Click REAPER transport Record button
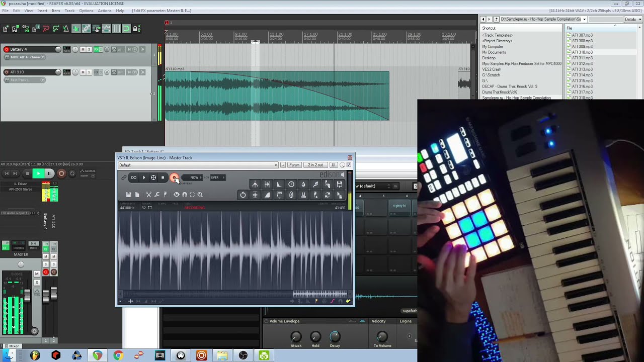The height and width of the screenshot is (362, 644). pyautogui.click(x=61, y=173)
